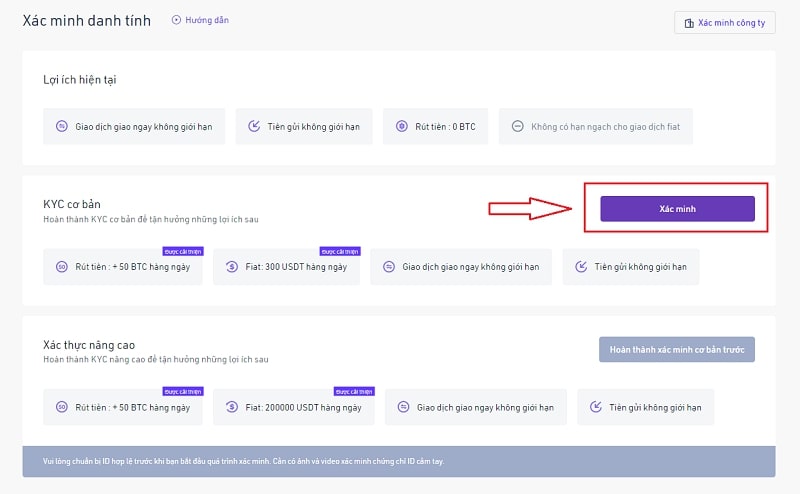Click the spot trading icon under Lợi ích hiện tại
Viewport: 800px width, 494px height.
click(x=62, y=127)
